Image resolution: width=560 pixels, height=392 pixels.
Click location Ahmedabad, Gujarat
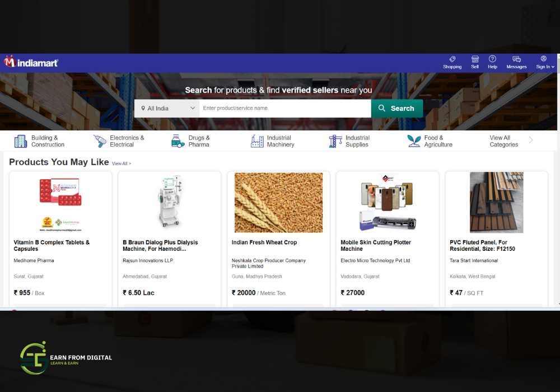144,276
